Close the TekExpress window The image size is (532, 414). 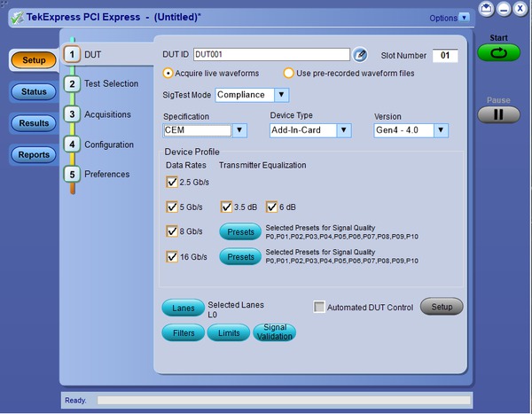coord(520,9)
